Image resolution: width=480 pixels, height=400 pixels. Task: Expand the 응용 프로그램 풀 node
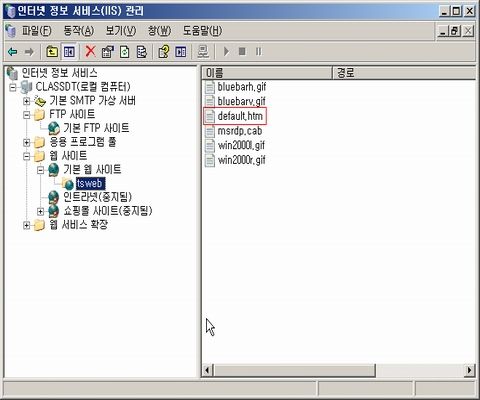(x=26, y=143)
